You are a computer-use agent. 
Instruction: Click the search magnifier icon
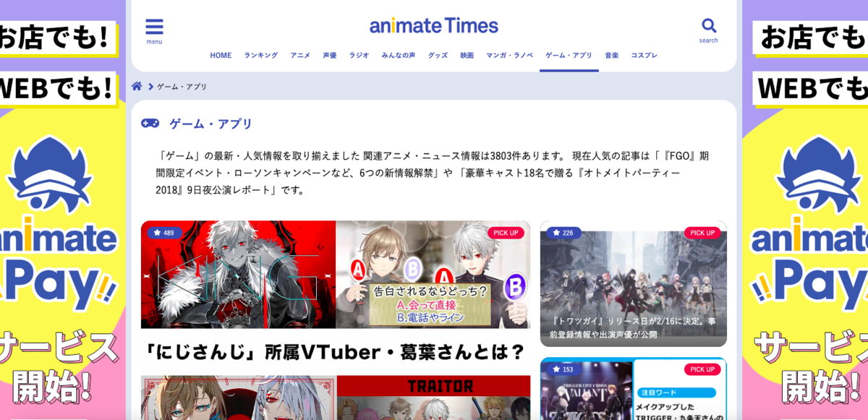coord(709,26)
